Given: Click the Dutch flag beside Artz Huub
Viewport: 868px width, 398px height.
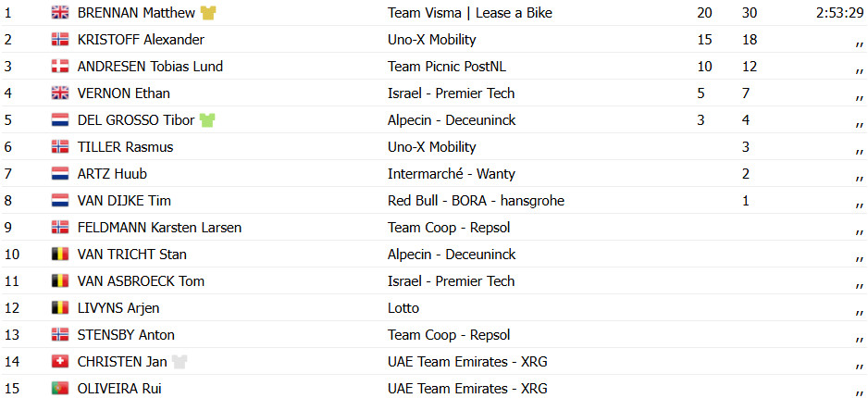Looking at the screenshot, I should [x=60, y=174].
